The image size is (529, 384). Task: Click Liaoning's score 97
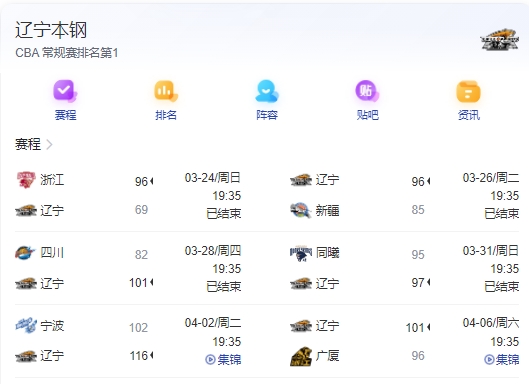click(x=418, y=282)
